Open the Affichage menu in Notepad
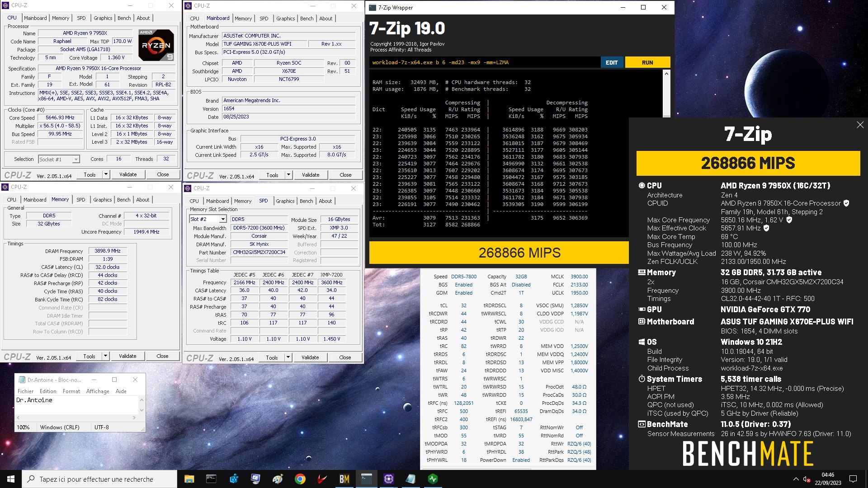The height and width of the screenshot is (488, 868). click(98, 391)
